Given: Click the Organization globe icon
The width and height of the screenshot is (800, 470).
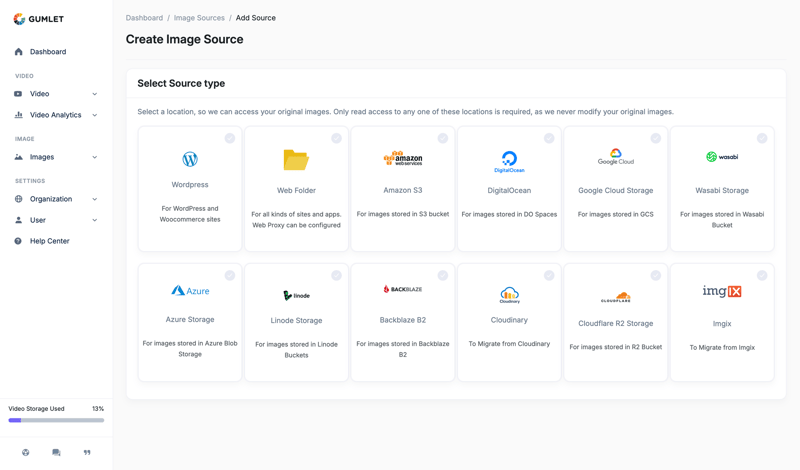Looking at the screenshot, I should pos(18,199).
